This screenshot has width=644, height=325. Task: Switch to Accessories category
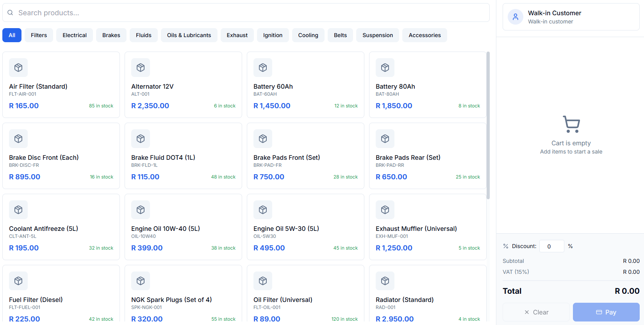[425, 35]
